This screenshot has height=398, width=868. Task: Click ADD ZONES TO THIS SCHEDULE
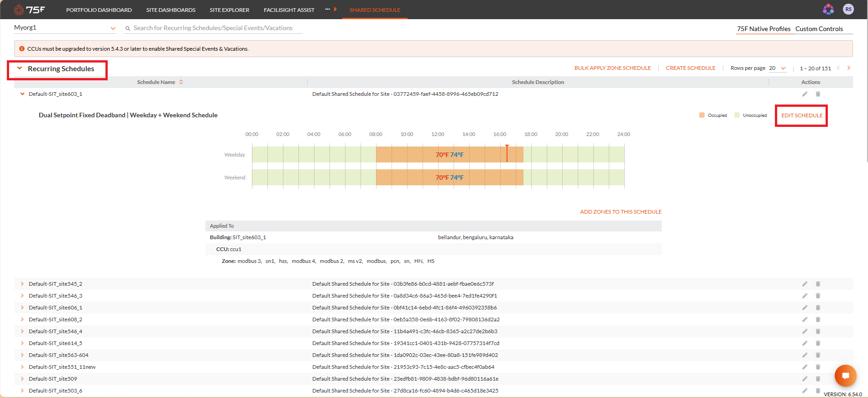point(621,212)
